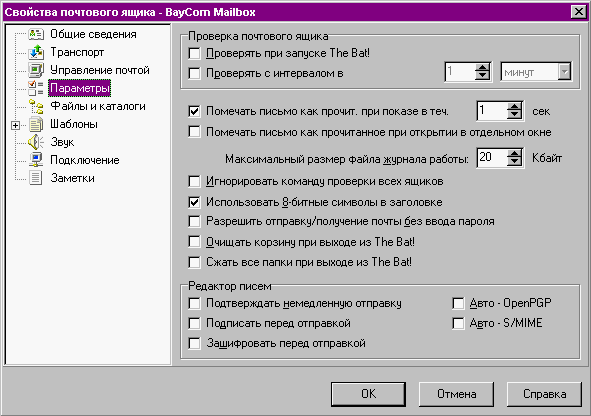The width and height of the screenshot is (591, 416).
Task: Click the log file size input field
Action: click(492, 158)
